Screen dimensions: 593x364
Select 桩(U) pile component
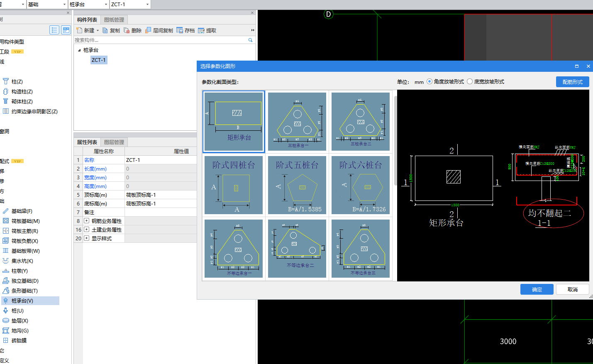17,311
